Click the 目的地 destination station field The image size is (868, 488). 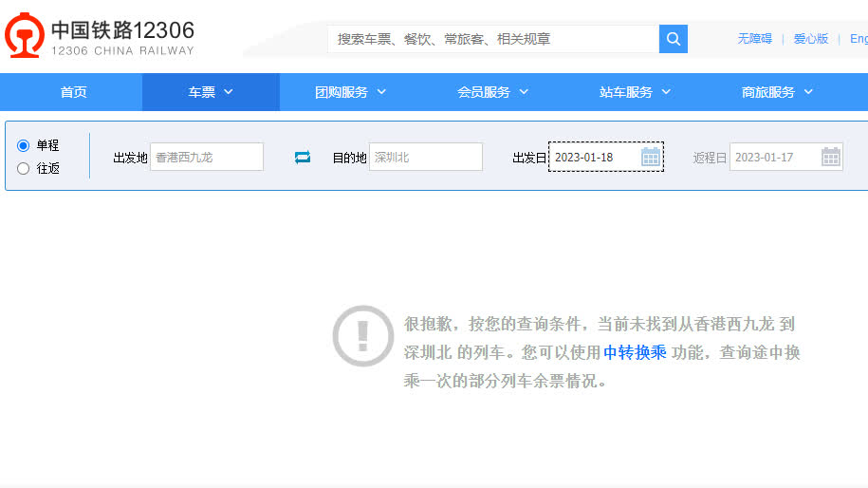point(426,157)
